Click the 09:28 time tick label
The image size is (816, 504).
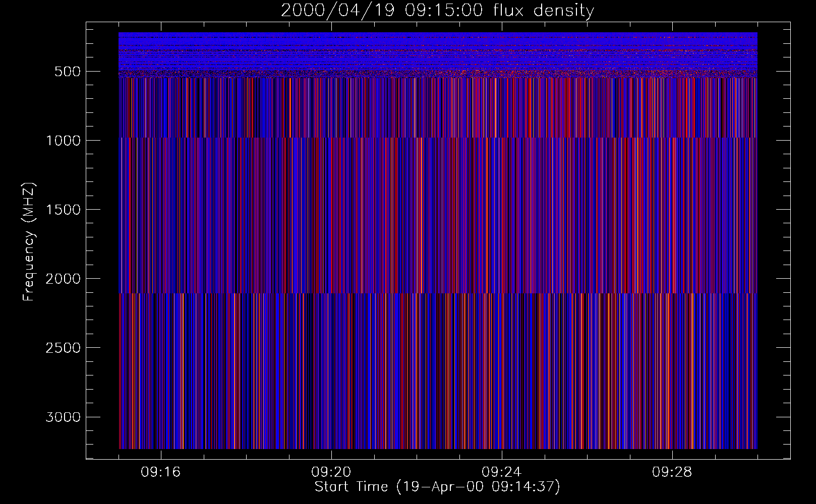pos(672,472)
